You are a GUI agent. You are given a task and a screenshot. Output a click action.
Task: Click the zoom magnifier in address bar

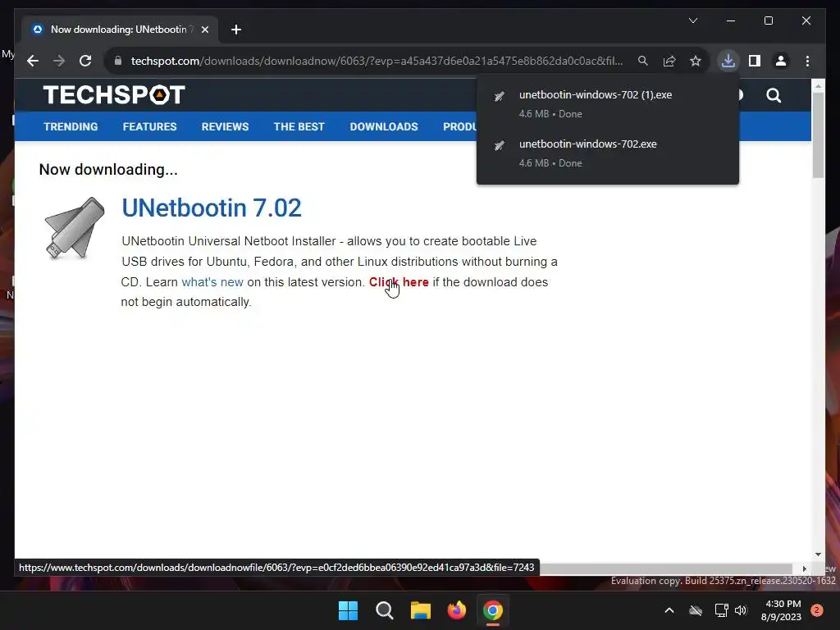coord(643,61)
